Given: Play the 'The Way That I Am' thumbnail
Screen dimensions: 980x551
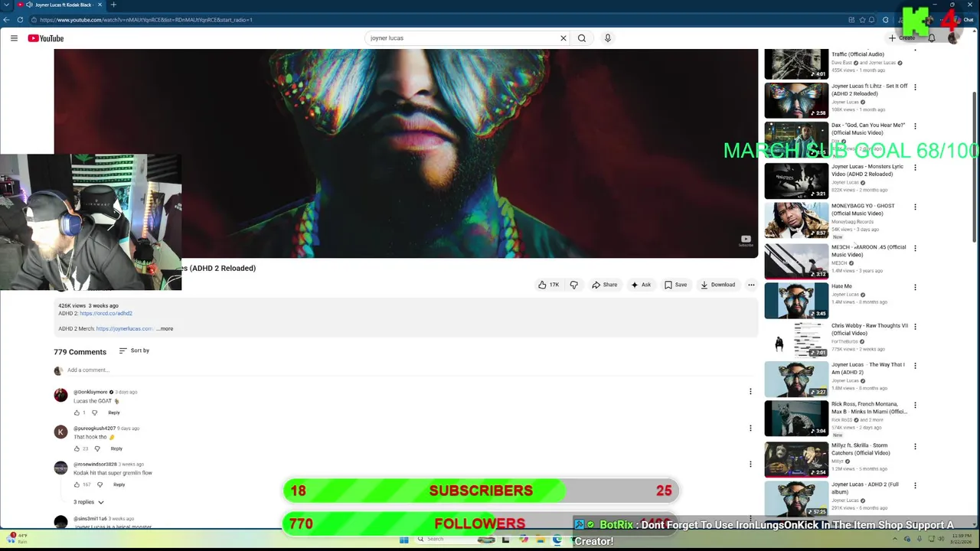Looking at the screenshot, I should (796, 379).
